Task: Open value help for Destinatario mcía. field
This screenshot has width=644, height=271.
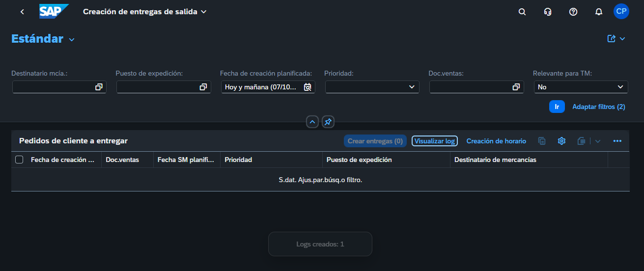Action: pos(99,87)
